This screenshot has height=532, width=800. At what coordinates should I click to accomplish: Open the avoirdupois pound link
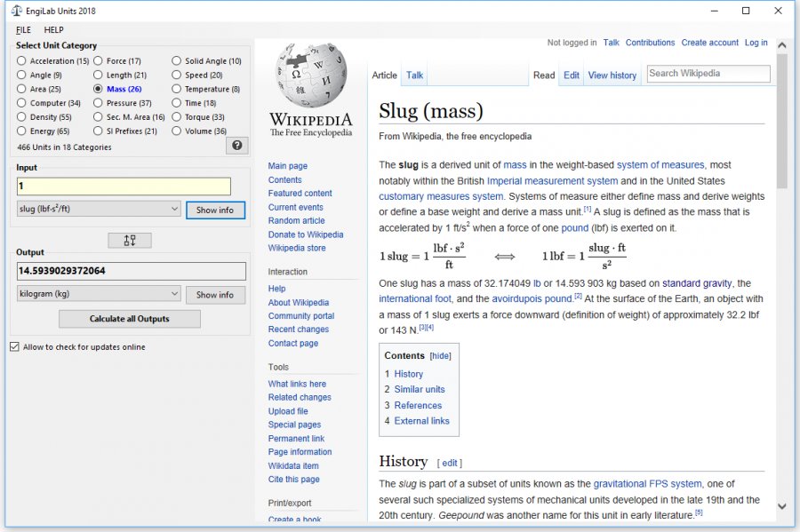point(532,298)
